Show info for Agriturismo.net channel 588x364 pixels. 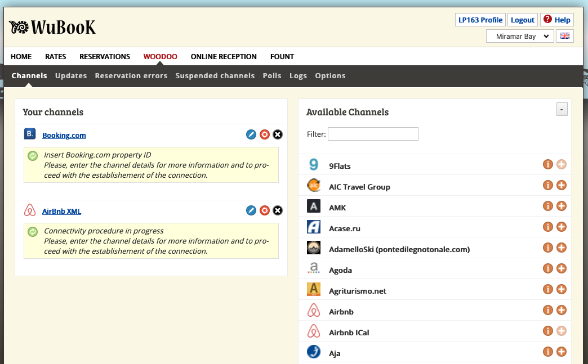tap(548, 289)
